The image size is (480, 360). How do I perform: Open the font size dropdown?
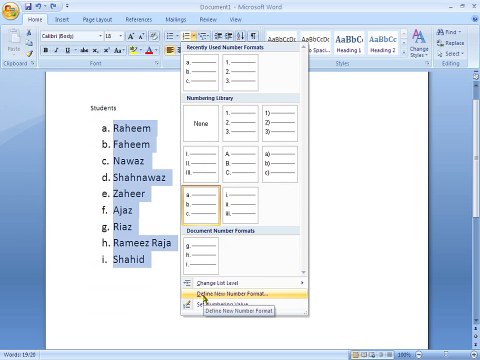[121, 36]
